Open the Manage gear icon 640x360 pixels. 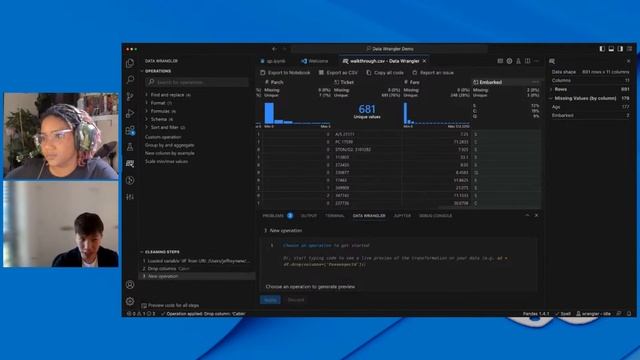pyautogui.click(x=130, y=301)
